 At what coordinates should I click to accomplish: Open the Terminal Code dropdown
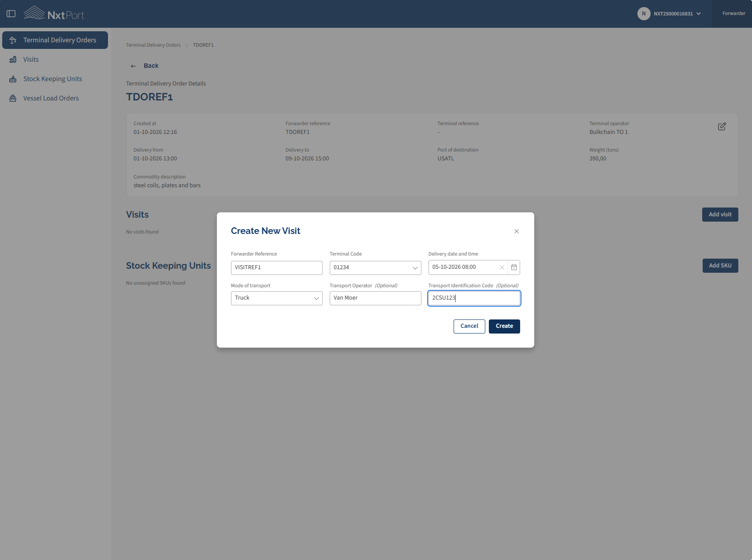[x=376, y=268]
